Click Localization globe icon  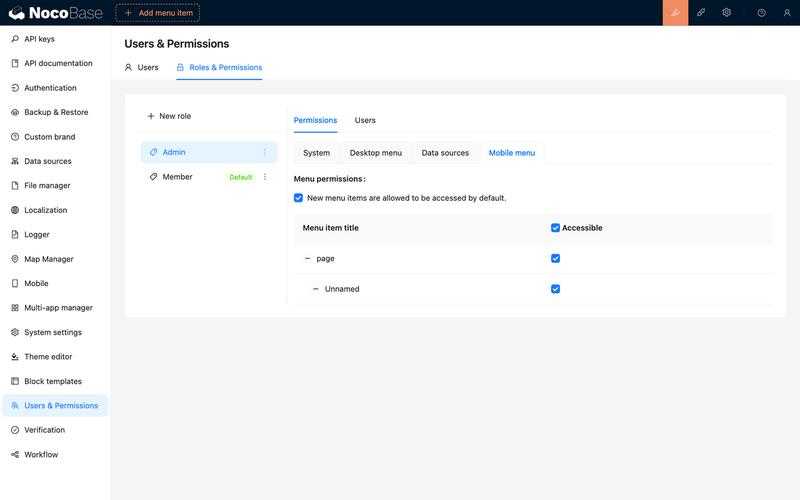click(x=15, y=210)
